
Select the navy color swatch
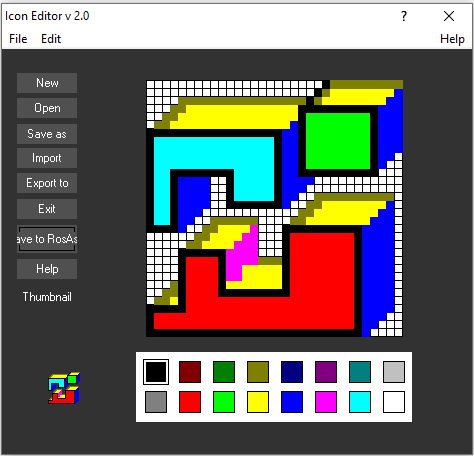coord(292,372)
